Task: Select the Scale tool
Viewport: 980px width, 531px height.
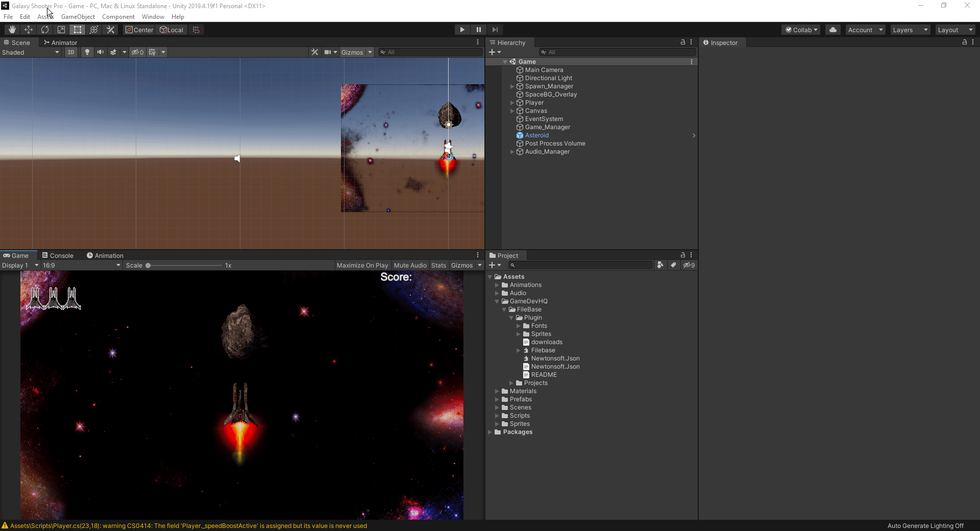Action: (x=61, y=29)
